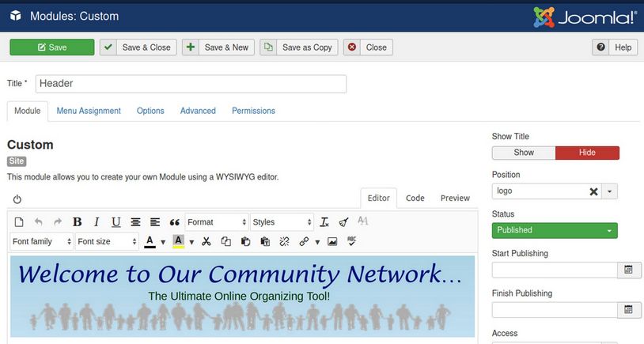Open the Format dropdown
This screenshot has height=344, width=644.
pos(216,222)
